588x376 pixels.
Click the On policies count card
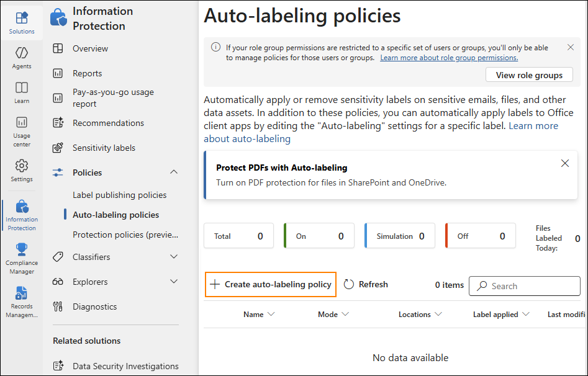319,236
